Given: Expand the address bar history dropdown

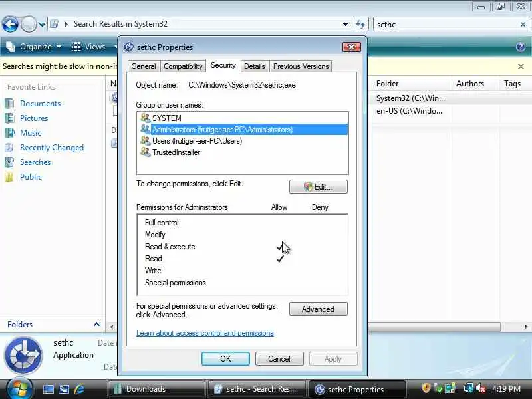Looking at the screenshot, I should click(345, 25).
